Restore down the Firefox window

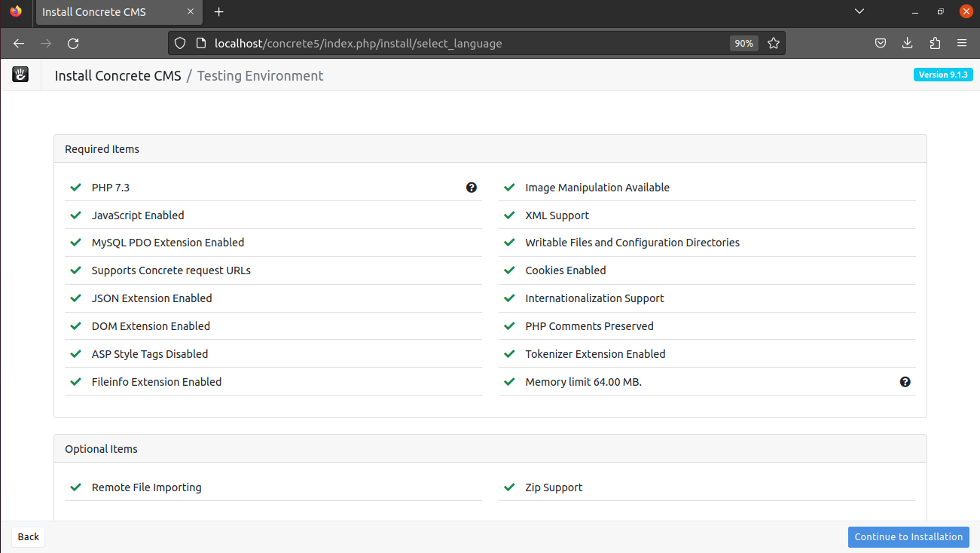click(940, 12)
